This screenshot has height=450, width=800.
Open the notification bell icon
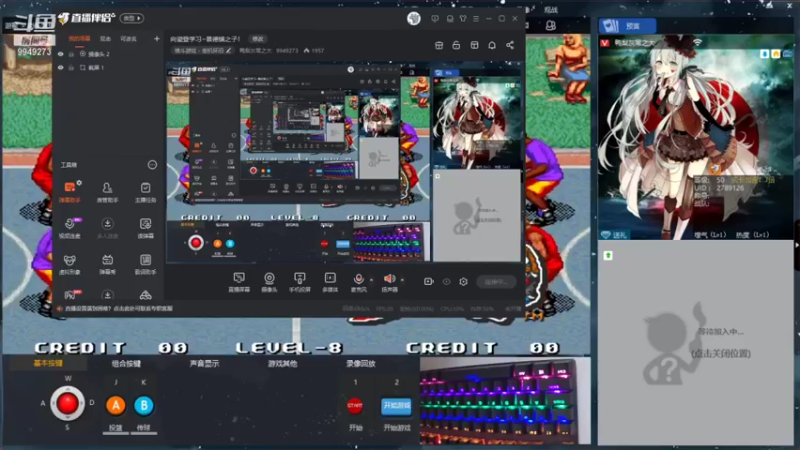(492, 45)
